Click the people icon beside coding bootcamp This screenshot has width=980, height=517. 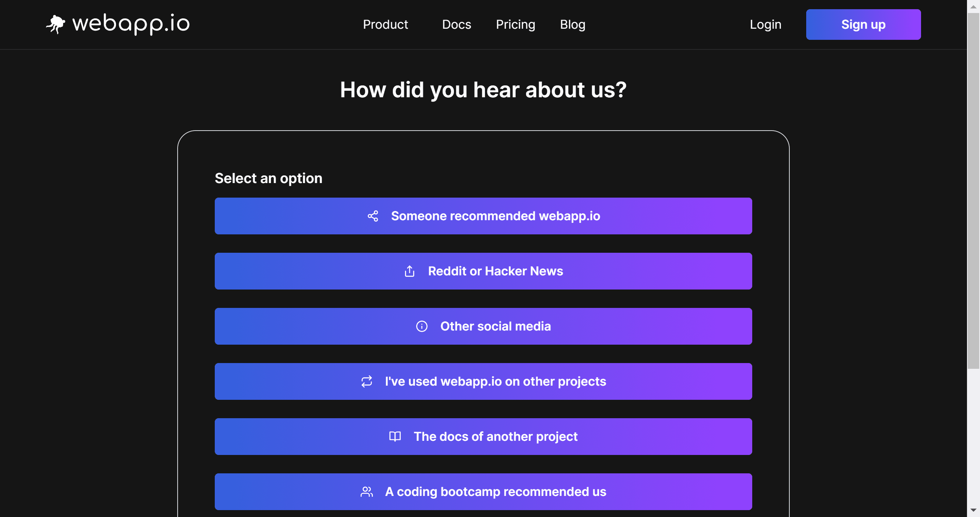point(366,492)
